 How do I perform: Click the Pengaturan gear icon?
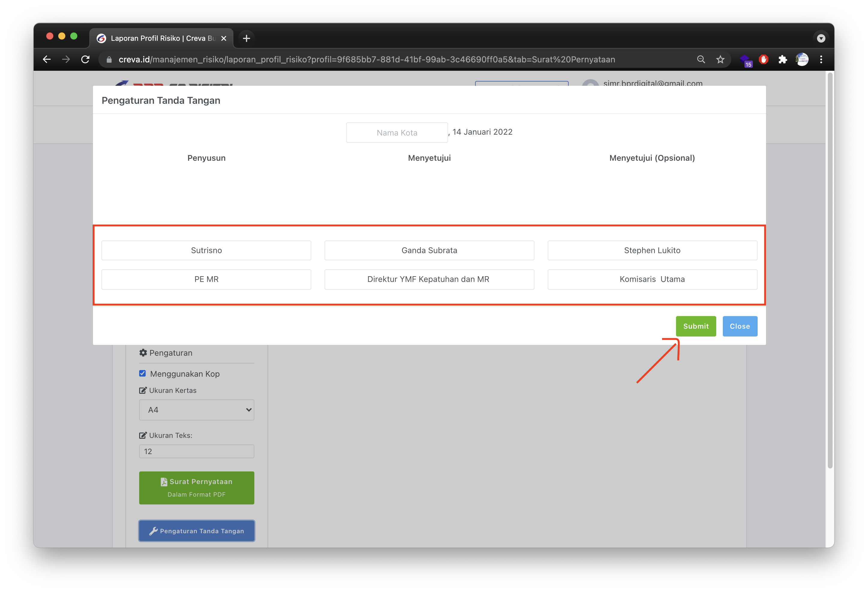pos(143,353)
